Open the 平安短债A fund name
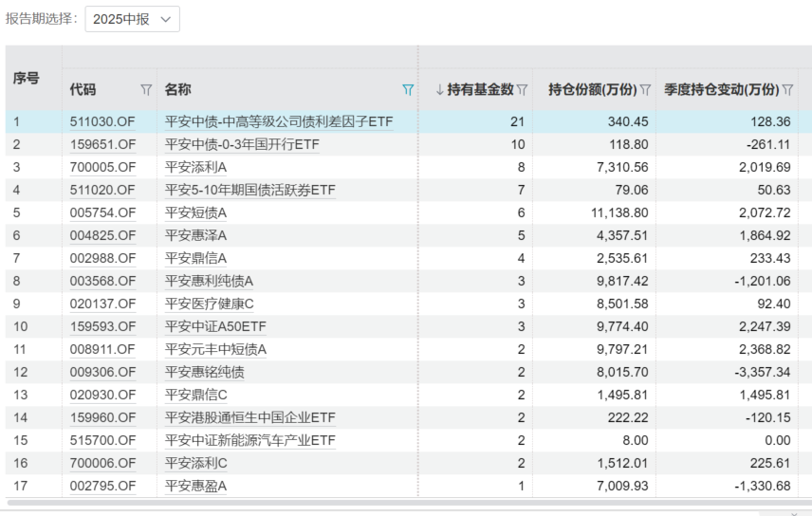812x516 pixels. (195, 212)
